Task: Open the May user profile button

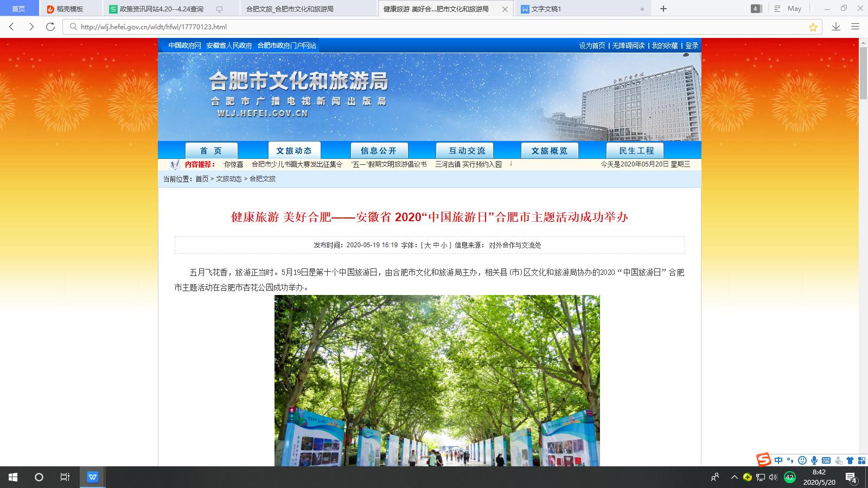Action: coord(794,9)
